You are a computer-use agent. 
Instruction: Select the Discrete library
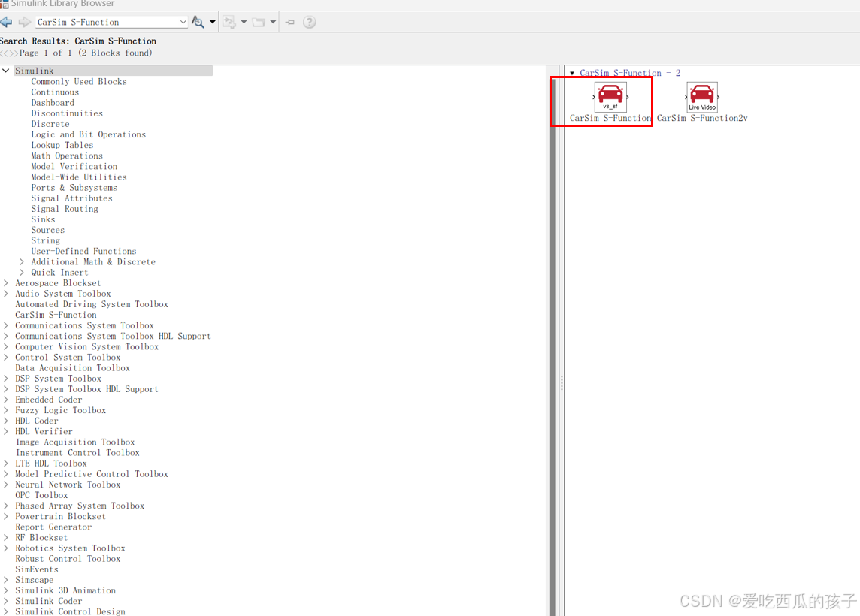click(x=50, y=124)
